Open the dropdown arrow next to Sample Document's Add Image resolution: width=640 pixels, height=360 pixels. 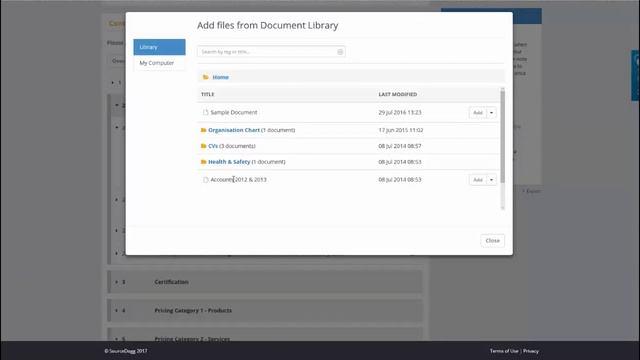pyautogui.click(x=491, y=113)
